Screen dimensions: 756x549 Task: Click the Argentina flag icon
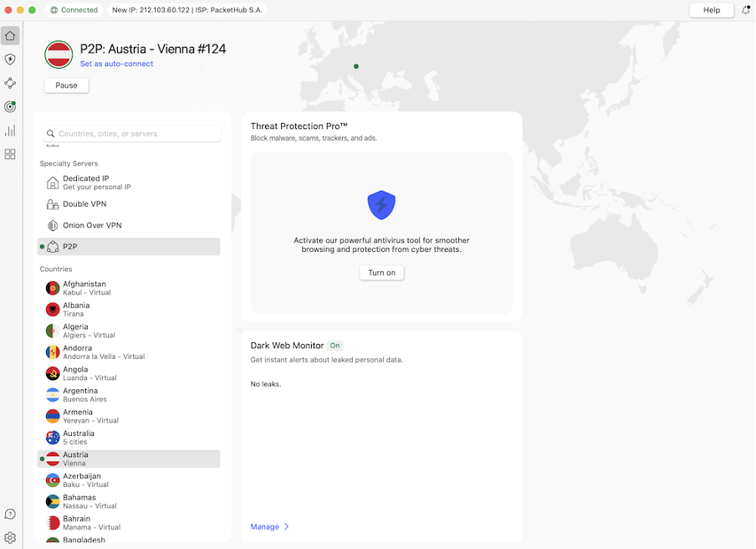53,395
